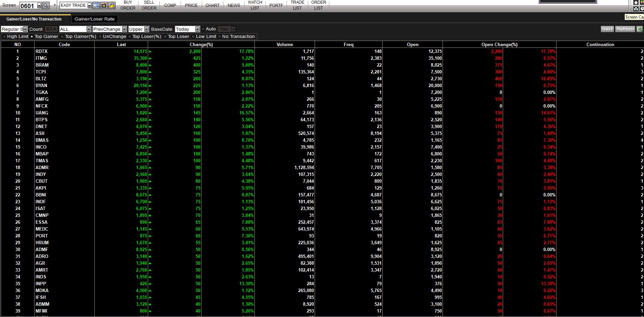The width and height of the screenshot is (644, 317).
Task: Select the RDTX stock code
Action: coord(42,51)
